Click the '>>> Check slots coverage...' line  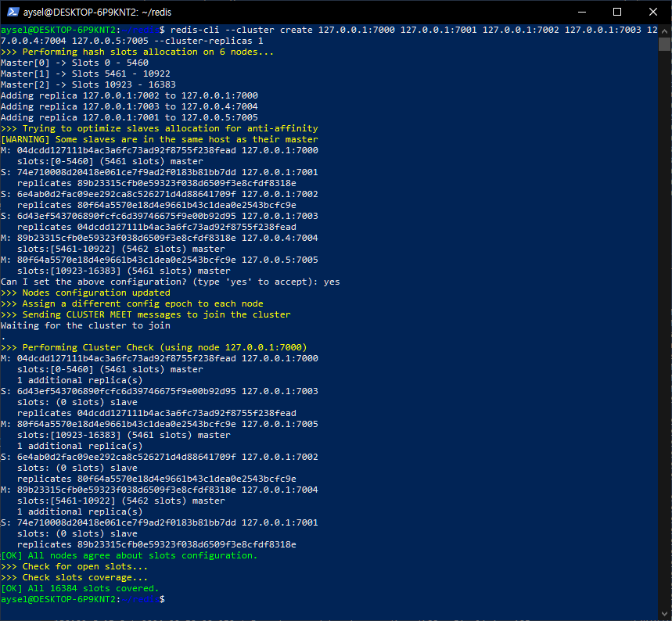(74, 577)
